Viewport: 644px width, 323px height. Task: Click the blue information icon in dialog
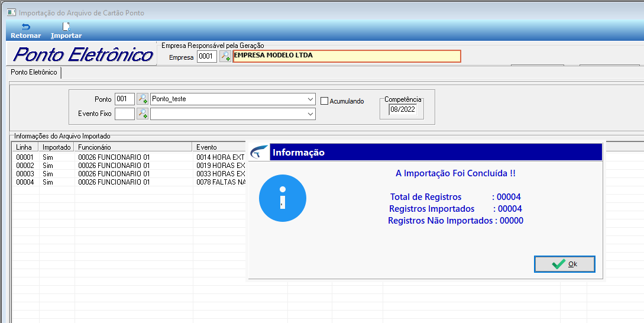(x=283, y=198)
